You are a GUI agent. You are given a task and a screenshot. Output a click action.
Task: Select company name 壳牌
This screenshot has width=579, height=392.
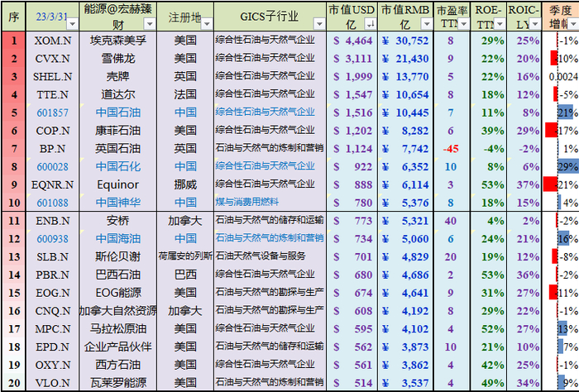click(x=117, y=77)
